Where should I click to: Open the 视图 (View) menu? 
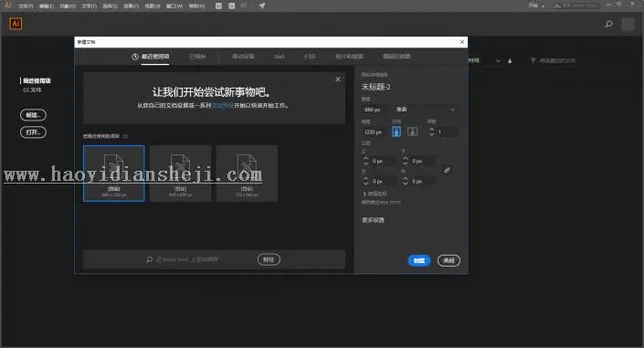(x=153, y=6)
